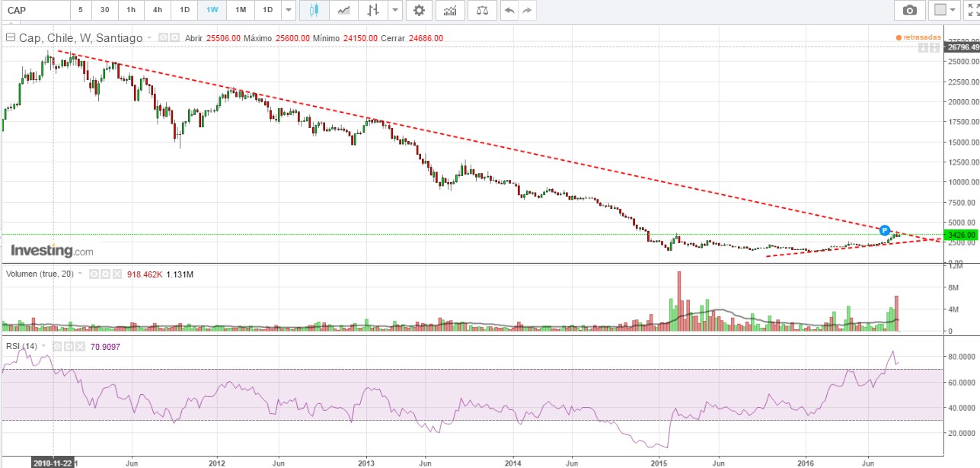Remove the RSI indicator
980x468 pixels.
(x=80, y=347)
